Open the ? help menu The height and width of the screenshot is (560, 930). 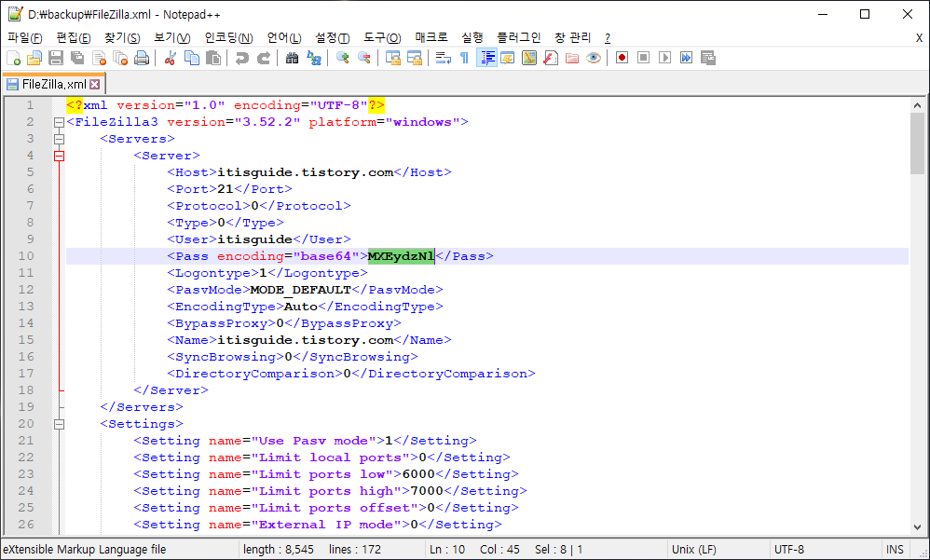point(608,38)
